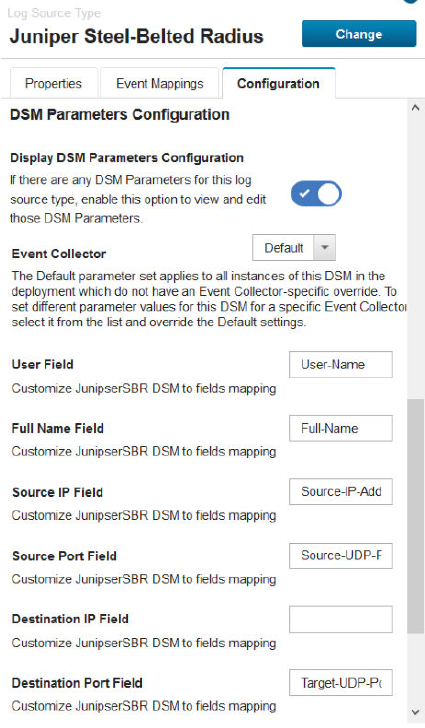Click the User Field input box
Screen dimensions: 425x728
pyautogui.click(x=340, y=364)
